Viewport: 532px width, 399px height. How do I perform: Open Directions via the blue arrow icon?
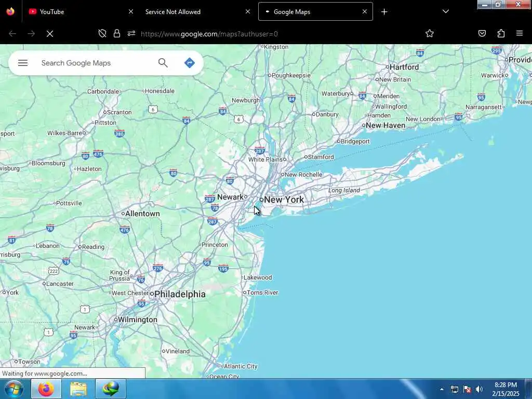coord(189,63)
